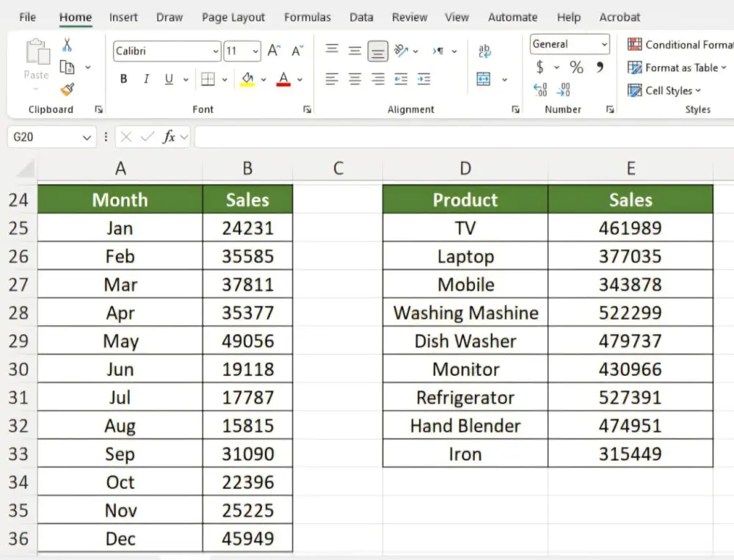Select the cell containing Refrigerator

[465, 397]
